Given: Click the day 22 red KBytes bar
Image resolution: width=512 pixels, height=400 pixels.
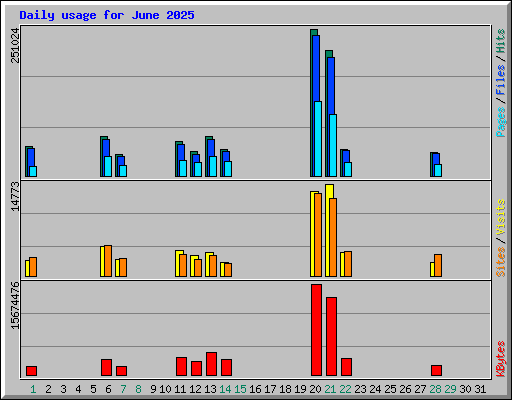Looking at the screenshot, I should pyautogui.click(x=346, y=367).
